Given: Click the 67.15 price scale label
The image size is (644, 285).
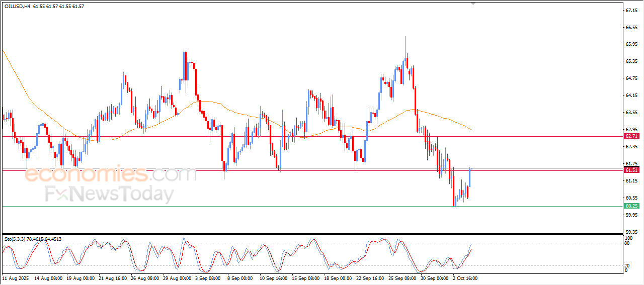Looking at the screenshot, I should pyautogui.click(x=631, y=10).
